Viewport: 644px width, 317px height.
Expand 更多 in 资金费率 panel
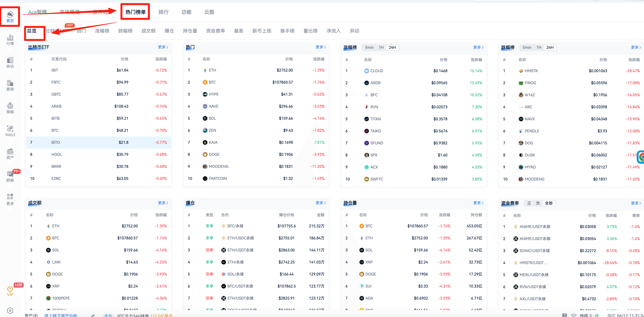tap(636, 203)
